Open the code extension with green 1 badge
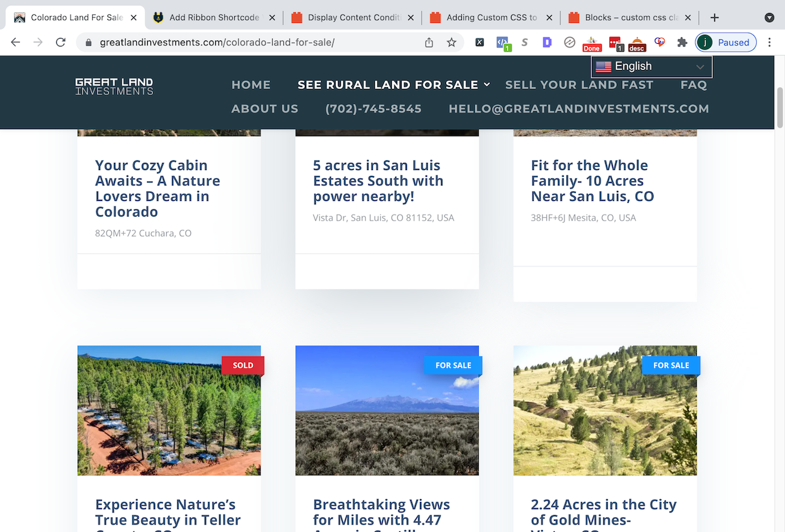Image resolution: width=785 pixels, height=532 pixels. click(502, 43)
